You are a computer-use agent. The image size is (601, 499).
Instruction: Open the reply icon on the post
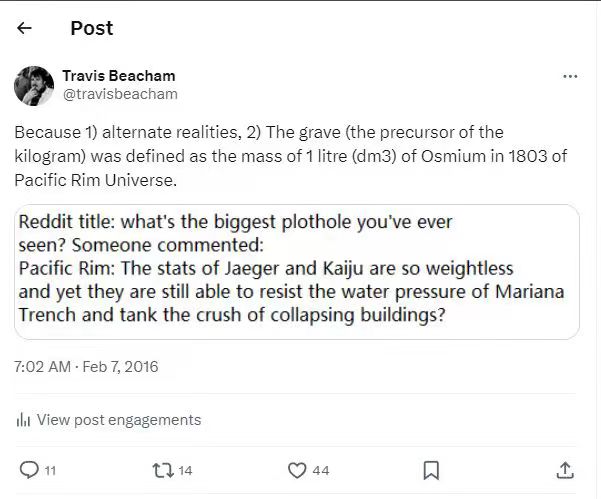[x=29, y=469]
